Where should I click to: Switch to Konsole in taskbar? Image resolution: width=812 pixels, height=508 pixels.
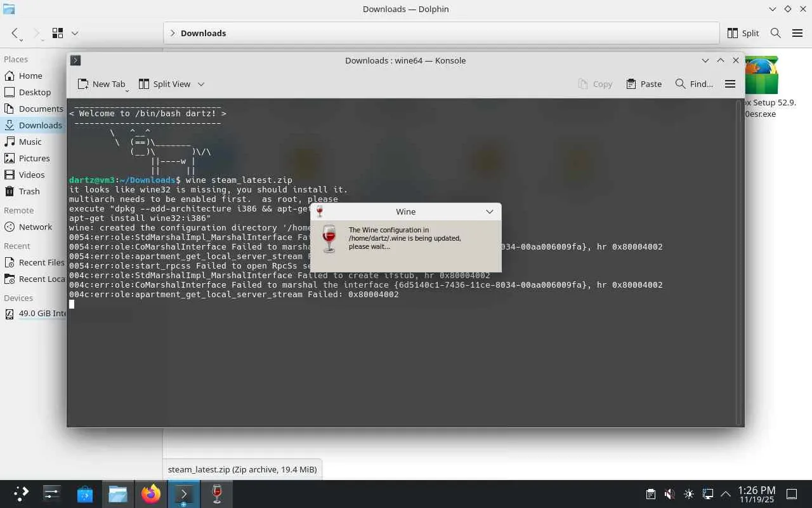click(184, 494)
